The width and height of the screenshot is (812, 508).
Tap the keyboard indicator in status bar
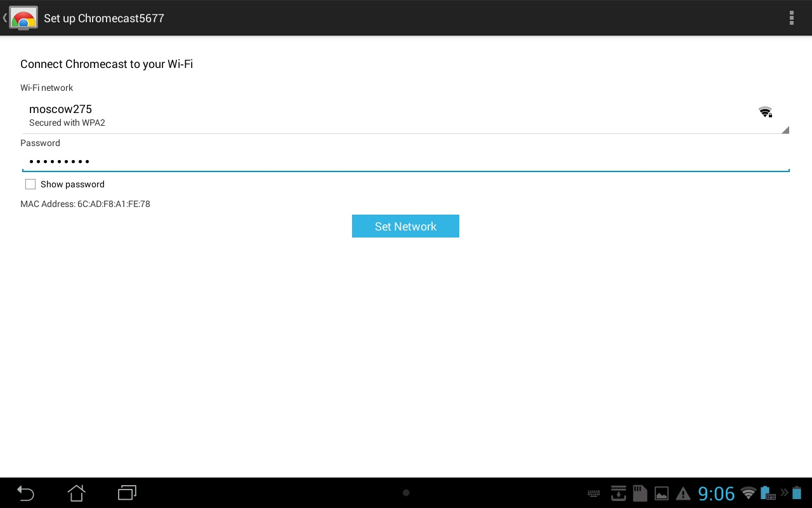(x=594, y=493)
